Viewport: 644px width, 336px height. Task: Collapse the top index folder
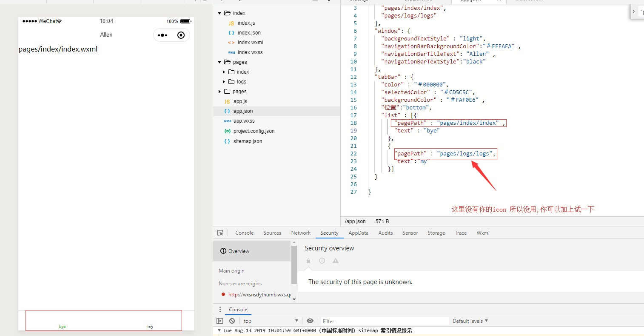[219, 13]
